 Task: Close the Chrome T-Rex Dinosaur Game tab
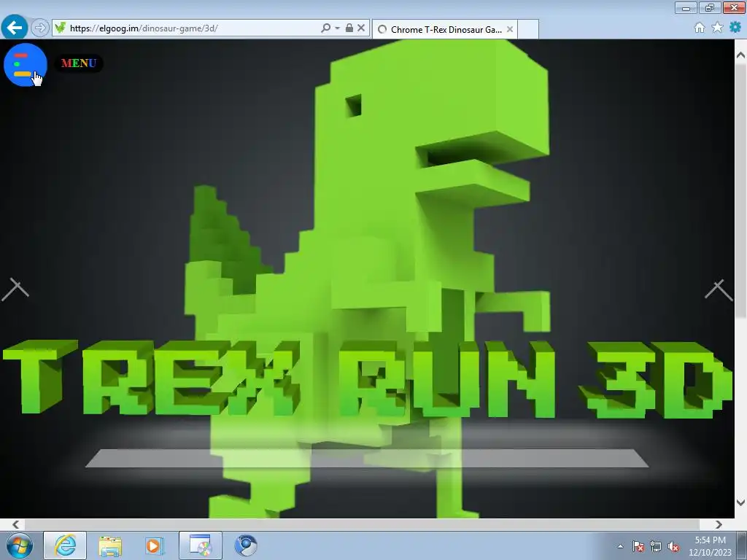pos(510,29)
